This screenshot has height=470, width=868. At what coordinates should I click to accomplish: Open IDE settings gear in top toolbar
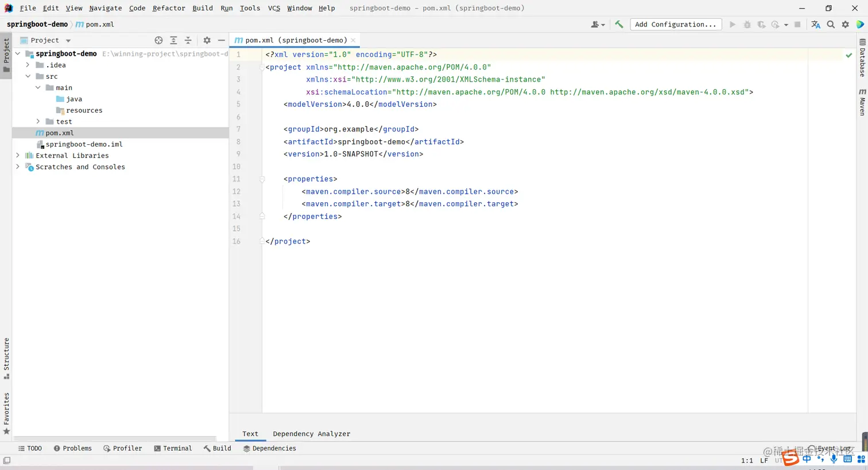tap(845, 25)
